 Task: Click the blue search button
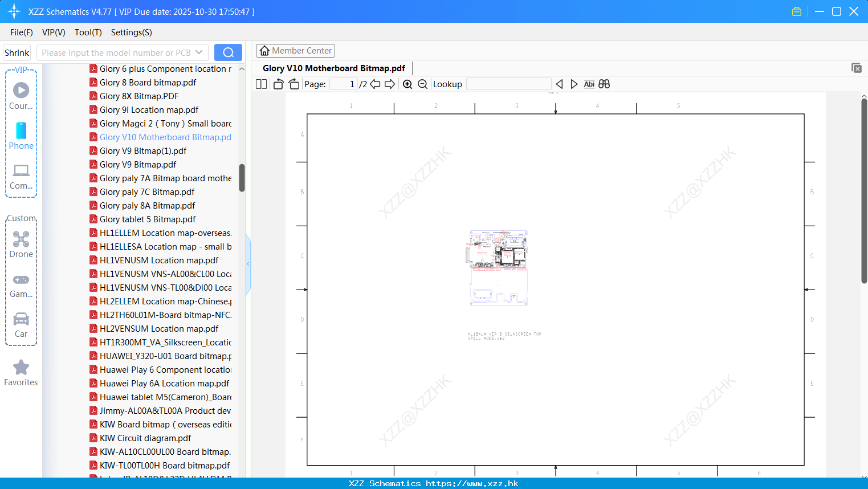pyautogui.click(x=228, y=52)
